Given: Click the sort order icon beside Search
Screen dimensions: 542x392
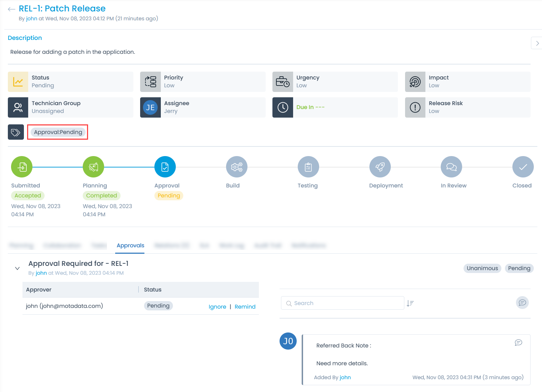Looking at the screenshot, I should [410, 303].
